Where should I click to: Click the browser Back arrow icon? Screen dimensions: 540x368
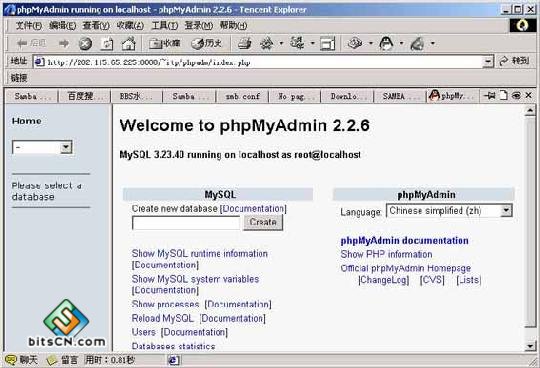point(22,43)
